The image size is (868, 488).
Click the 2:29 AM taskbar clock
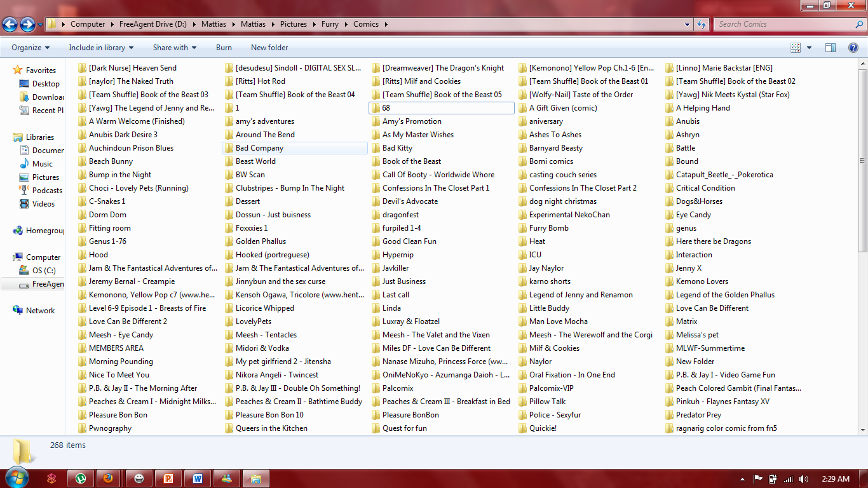[x=834, y=479]
